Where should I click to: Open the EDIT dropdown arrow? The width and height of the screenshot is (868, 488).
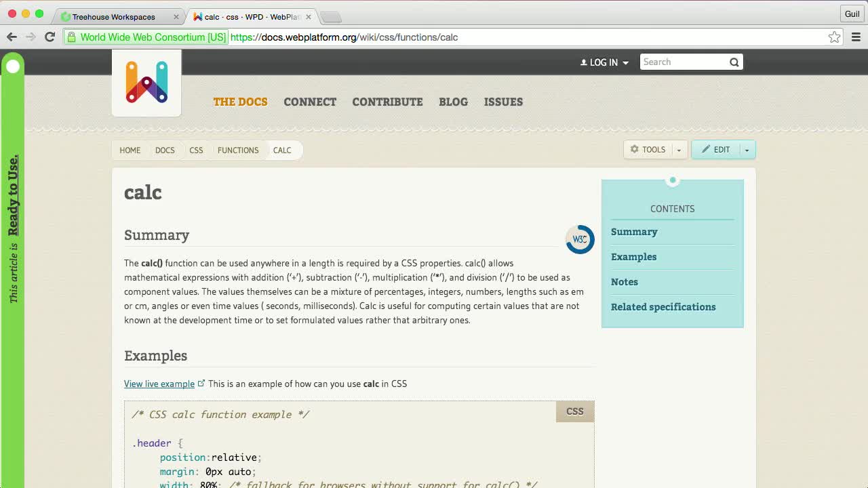coord(747,149)
